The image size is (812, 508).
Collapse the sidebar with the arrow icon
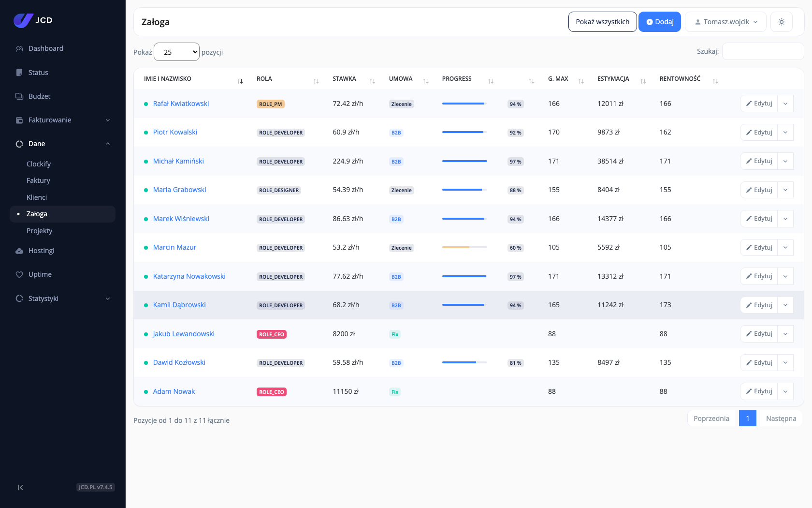click(x=20, y=487)
